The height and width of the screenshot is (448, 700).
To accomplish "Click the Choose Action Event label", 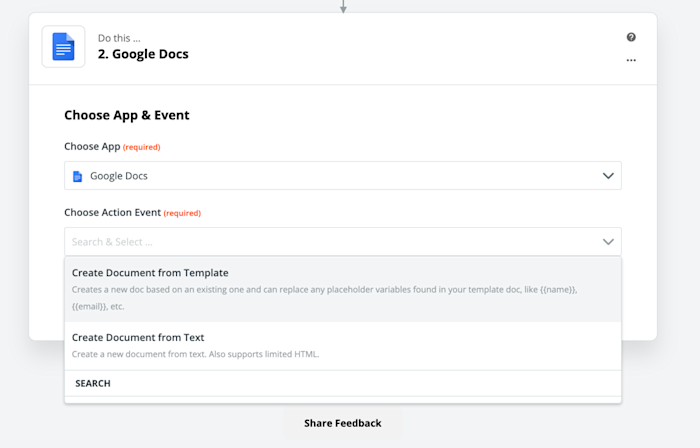I will (x=112, y=212).
